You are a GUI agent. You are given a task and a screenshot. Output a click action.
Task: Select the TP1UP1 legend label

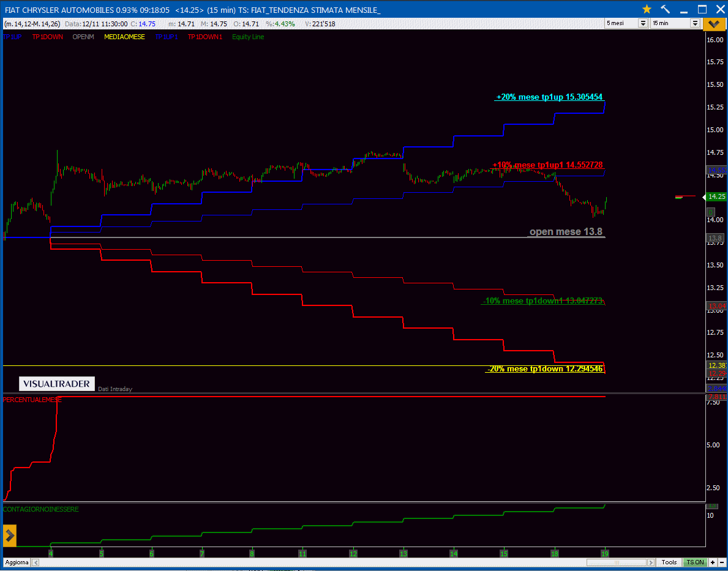pyautogui.click(x=166, y=37)
